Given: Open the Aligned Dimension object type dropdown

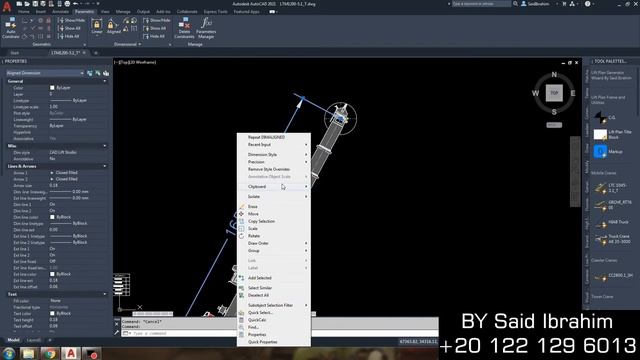Looking at the screenshot, I should click(x=45, y=73).
